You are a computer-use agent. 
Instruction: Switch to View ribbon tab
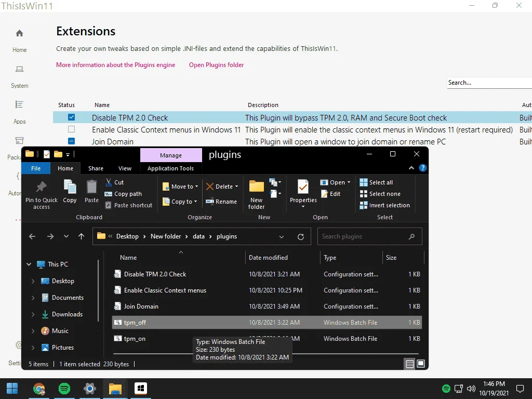pos(125,168)
